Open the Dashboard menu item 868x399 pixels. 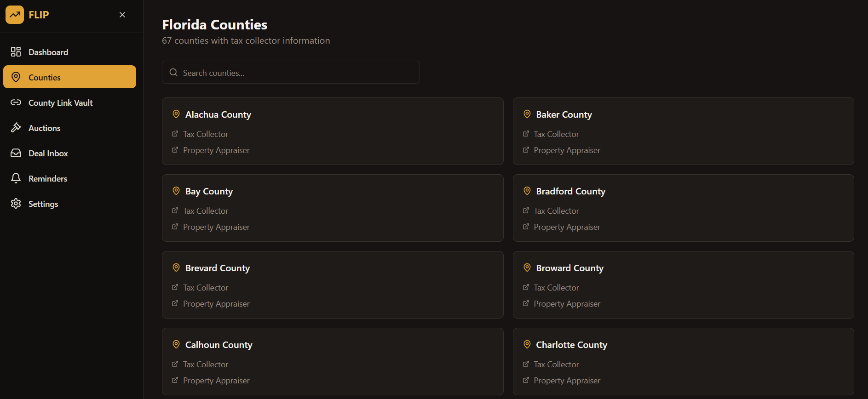69,52
